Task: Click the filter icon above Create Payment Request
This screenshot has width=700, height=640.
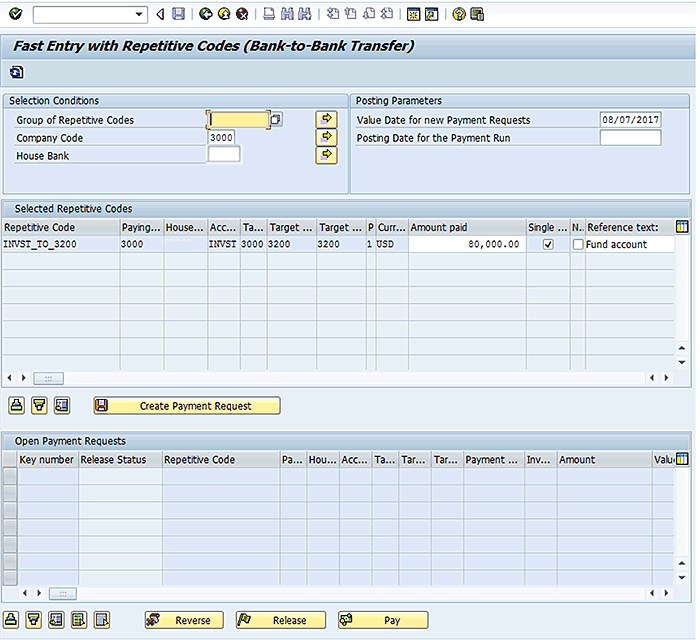Action: tap(39, 405)
